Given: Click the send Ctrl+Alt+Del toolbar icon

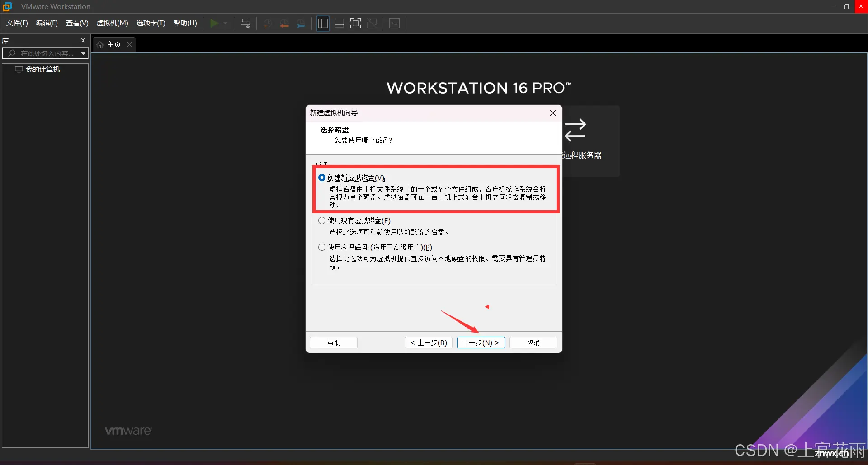Looking at the screenshot, I should (245, 23).
